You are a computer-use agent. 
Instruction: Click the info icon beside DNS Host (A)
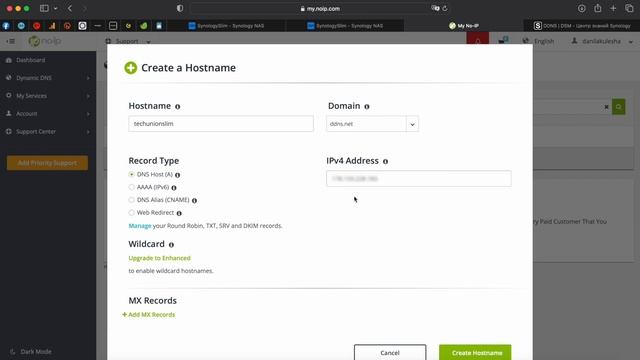point(178,175)
